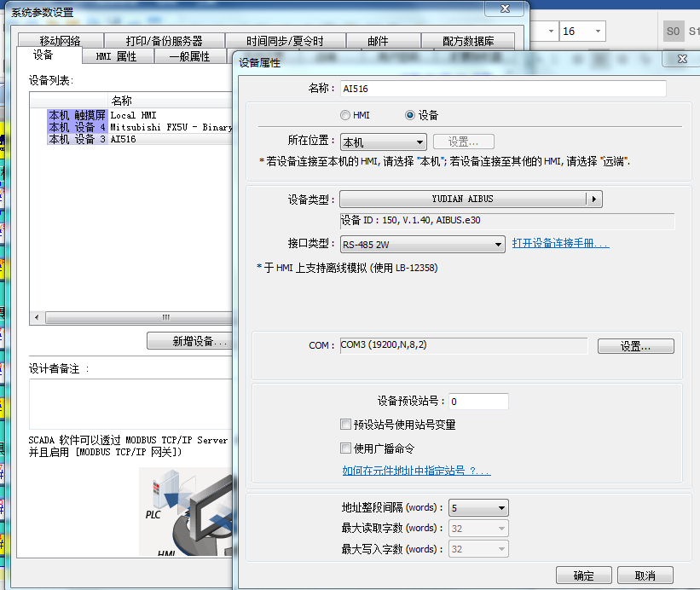Open the 所在位置 dropdown showing 本机
This screenshot has height=590, width=700.
(x=383, y=142)
